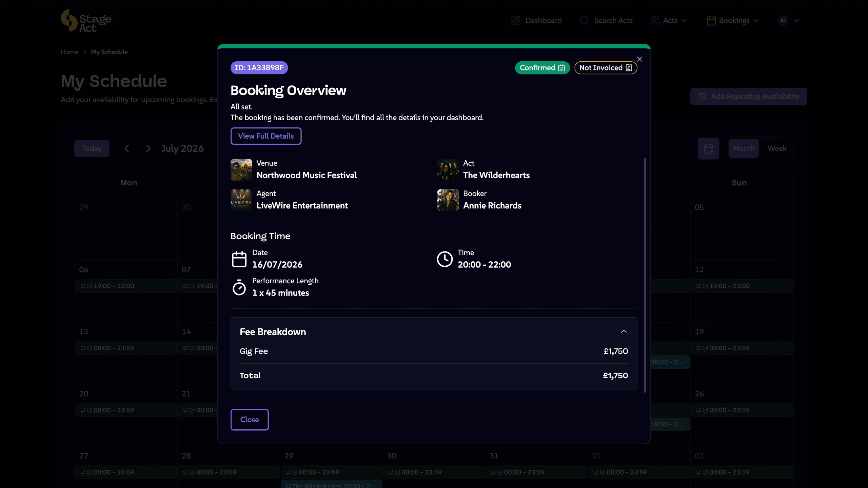
Task: Select the Gig Fee amount £1,750
Action: 616,351
